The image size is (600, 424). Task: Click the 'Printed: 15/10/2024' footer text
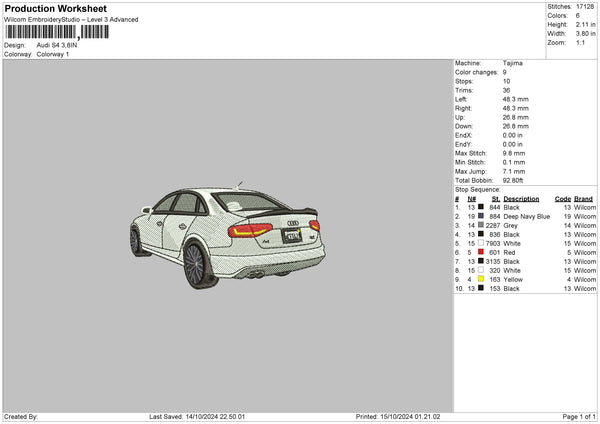[x=398, y=417]
